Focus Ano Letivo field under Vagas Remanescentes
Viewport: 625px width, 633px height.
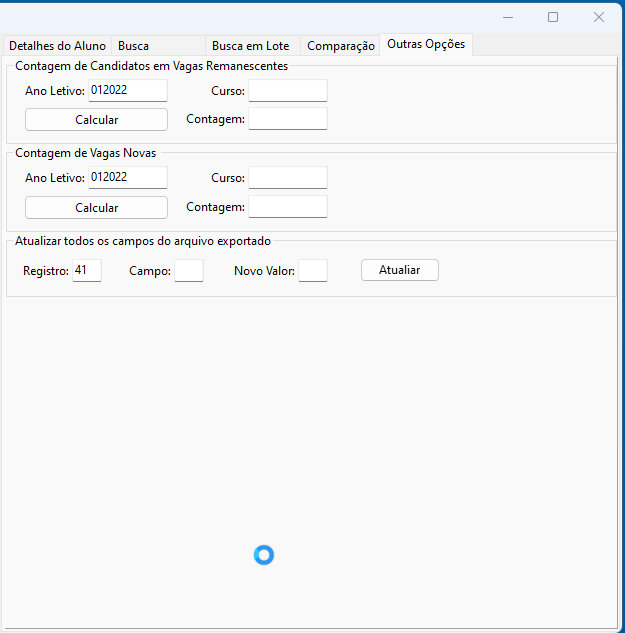[127, 91]
